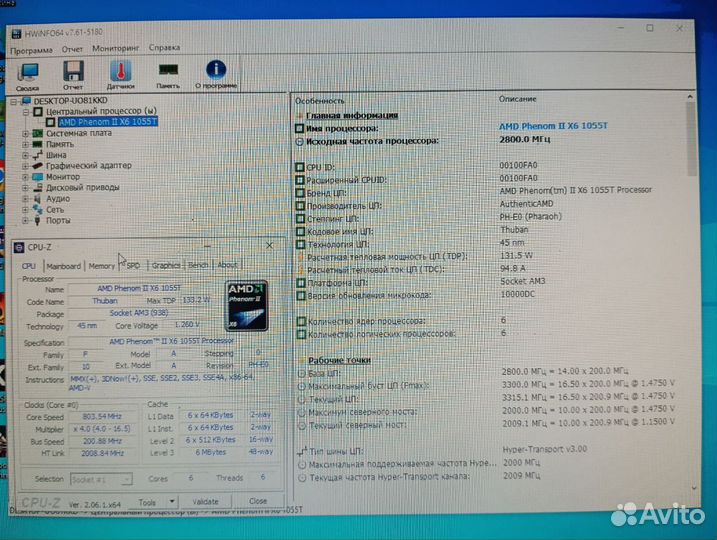Switch to About tab in CPU-Z
Image resolution: width=717 pixels, height=540 pixels.
click(227, 265)
